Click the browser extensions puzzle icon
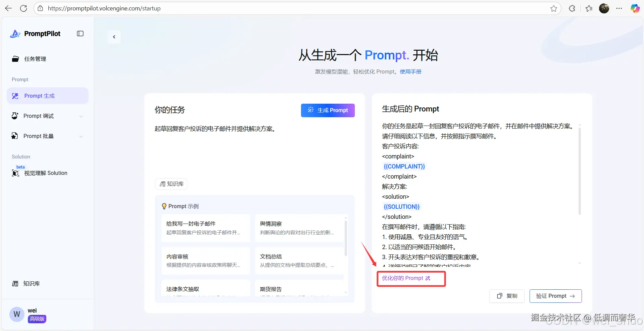The width and height of the screenshot is (644, 331). 572,8
